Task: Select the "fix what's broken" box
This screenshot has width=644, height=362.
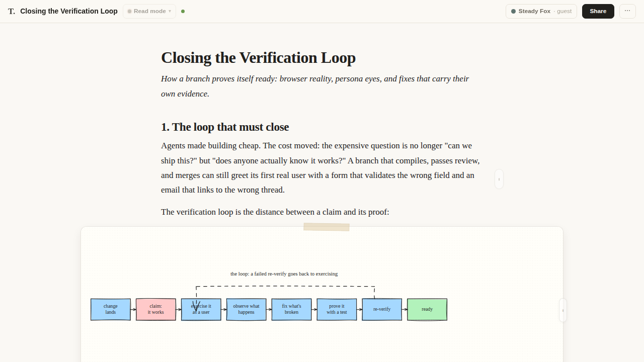Action: pos(292,309)
